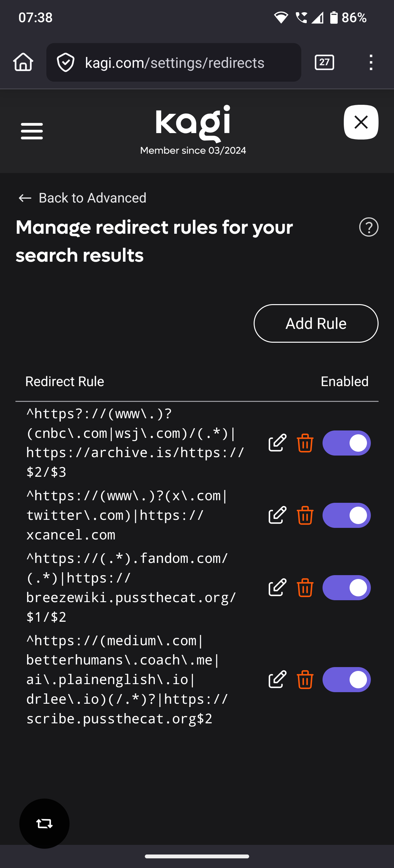Tap the kagi.com address bar
Screen dimensions: 394x868
click(174, 63)
